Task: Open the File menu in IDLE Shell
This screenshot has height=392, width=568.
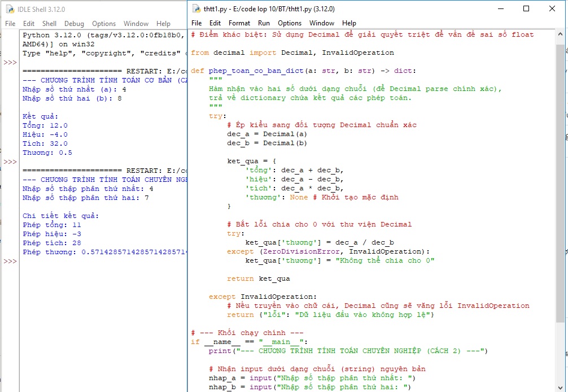Action: coord(10,23)
